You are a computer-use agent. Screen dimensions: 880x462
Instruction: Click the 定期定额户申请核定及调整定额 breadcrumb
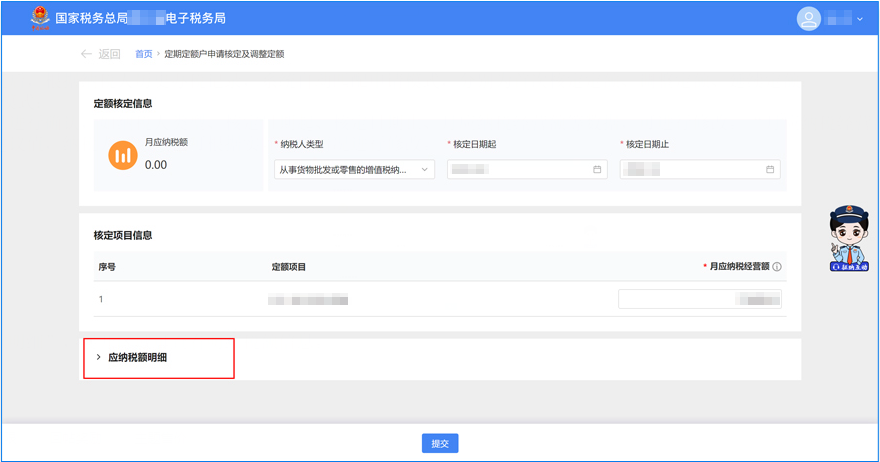coord(224,54)
